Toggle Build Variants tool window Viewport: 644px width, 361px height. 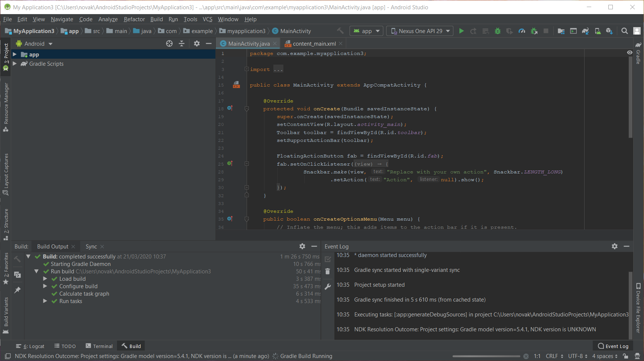tap(6, 316)
